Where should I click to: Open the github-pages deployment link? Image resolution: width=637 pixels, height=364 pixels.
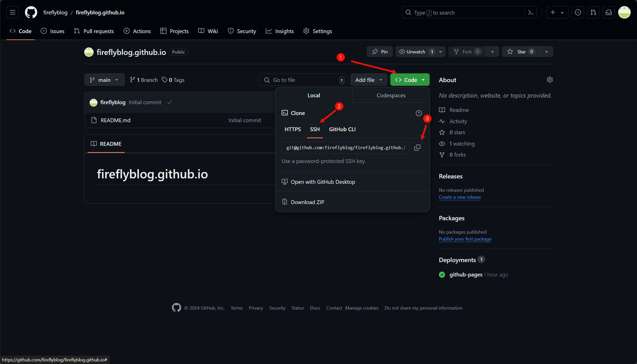466,274
